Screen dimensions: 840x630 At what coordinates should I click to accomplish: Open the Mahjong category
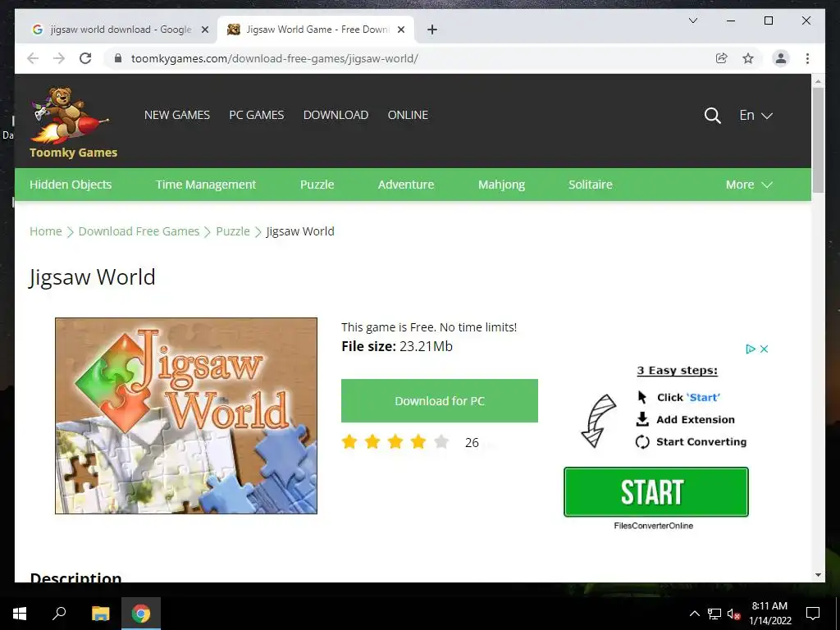click(x=501, y=185)
